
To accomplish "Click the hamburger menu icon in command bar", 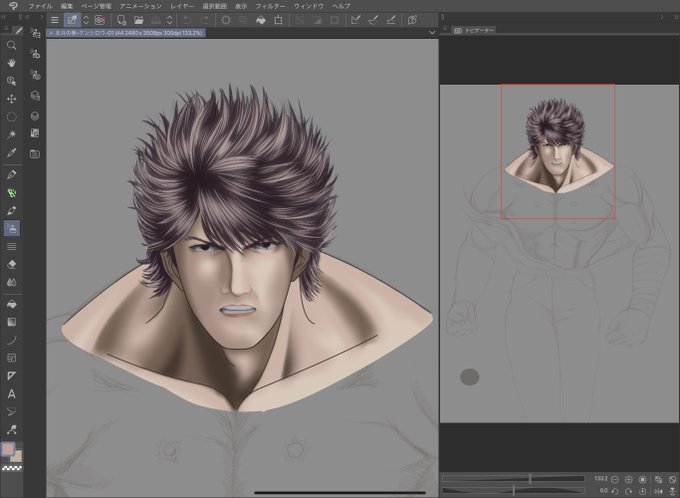I will coord(55,20).
